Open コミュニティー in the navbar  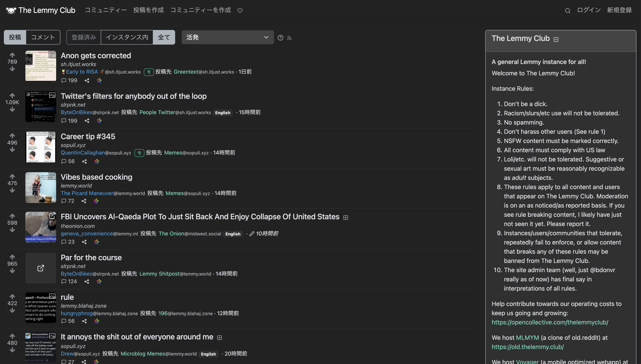click(x=106, y=10)
